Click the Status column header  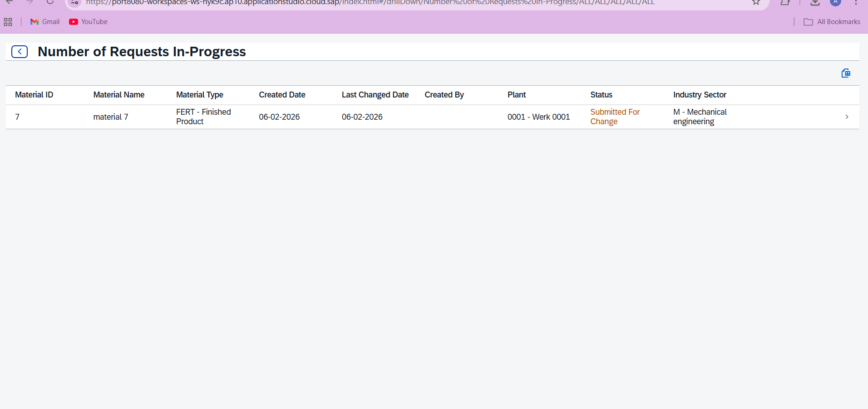(x=601, y=95)
